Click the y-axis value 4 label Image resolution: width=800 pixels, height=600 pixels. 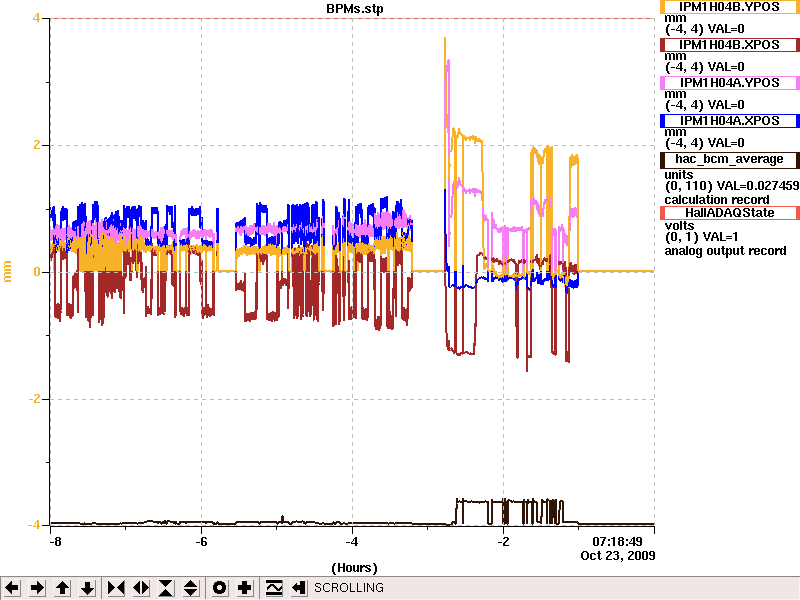point(36,18)
